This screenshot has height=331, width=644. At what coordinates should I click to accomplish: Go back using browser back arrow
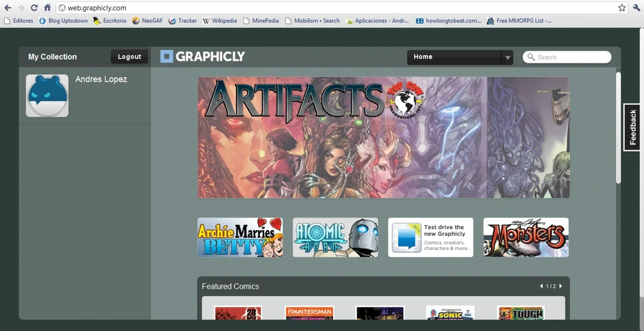click(x=7, y=7)
